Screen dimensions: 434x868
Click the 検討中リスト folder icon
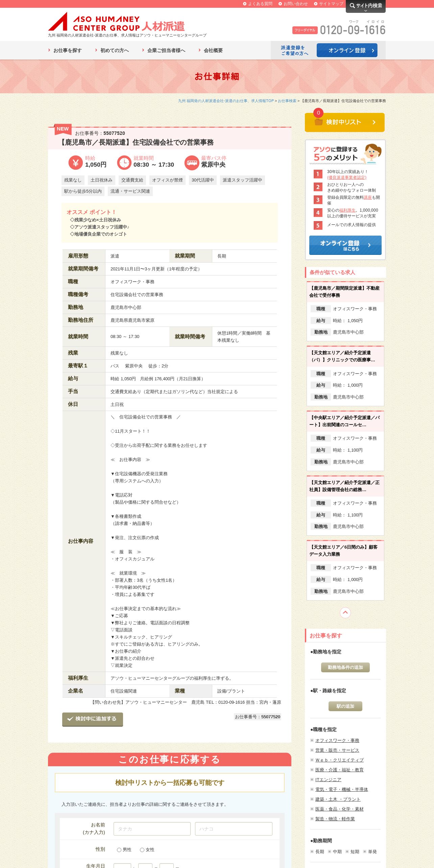(318, 122)
